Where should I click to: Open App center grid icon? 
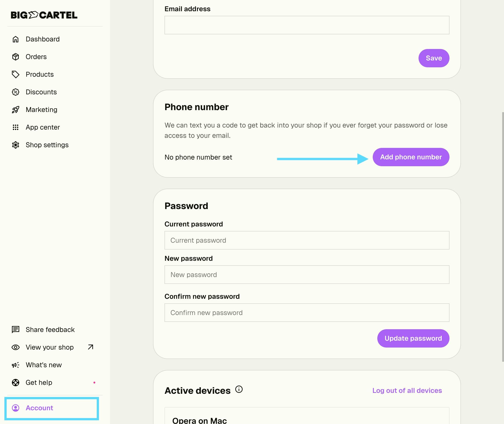(16, 127)
